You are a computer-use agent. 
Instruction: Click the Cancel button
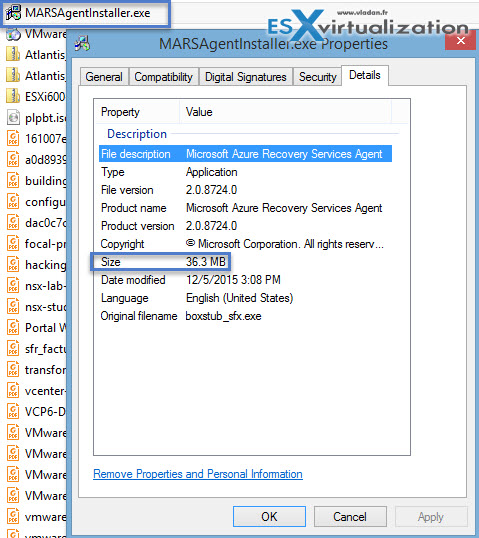coord(350,516)
